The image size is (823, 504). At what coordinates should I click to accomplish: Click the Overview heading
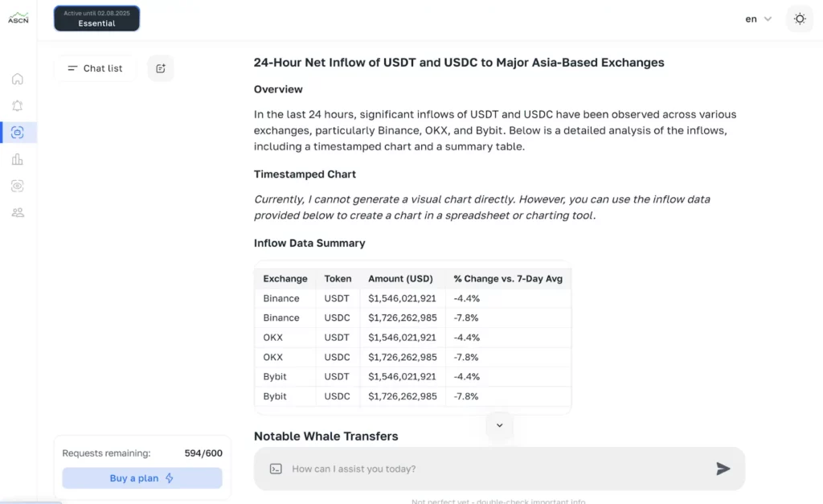pos(278,89)
